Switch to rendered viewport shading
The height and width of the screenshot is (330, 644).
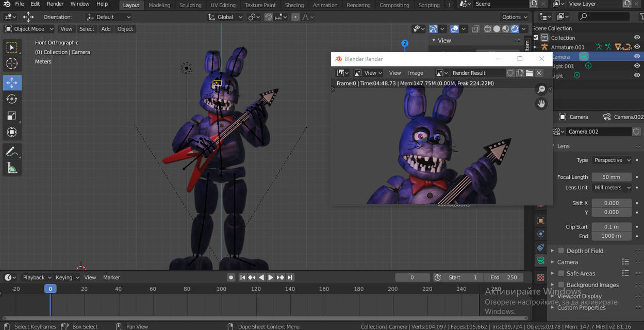(x=515, y=29)
